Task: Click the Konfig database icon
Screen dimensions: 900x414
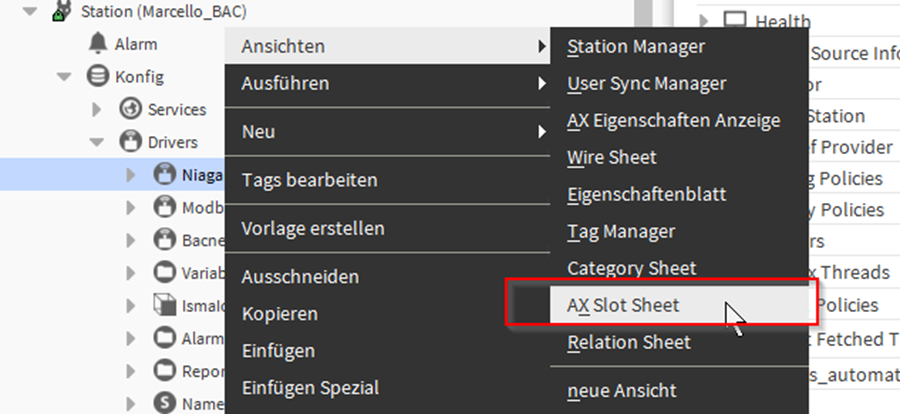Action: click(x=97, y=76)
